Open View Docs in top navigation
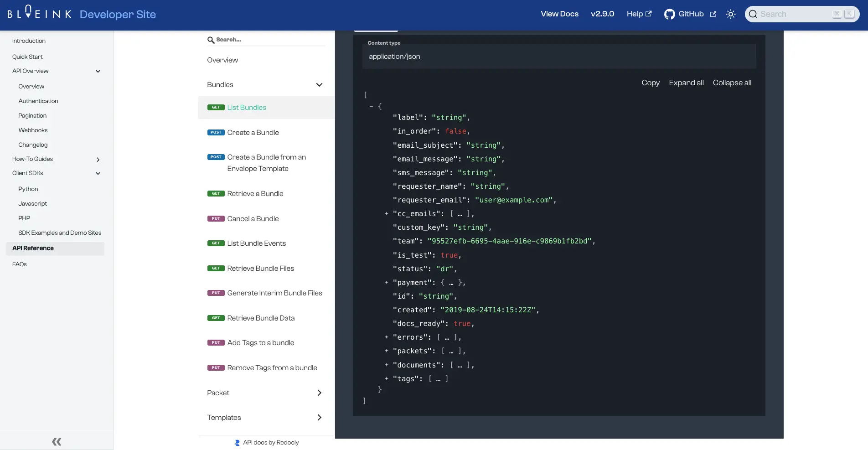 click(559, 14)
